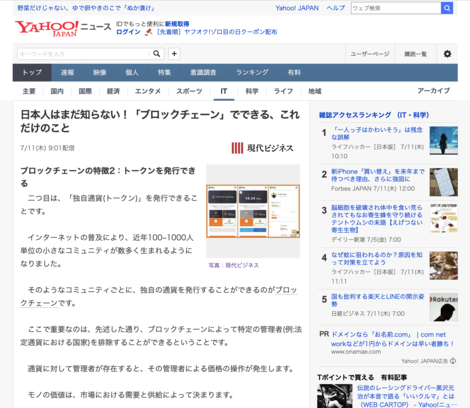Open the ユーザーページ button

pyautogui.click(x=370, y=54)
